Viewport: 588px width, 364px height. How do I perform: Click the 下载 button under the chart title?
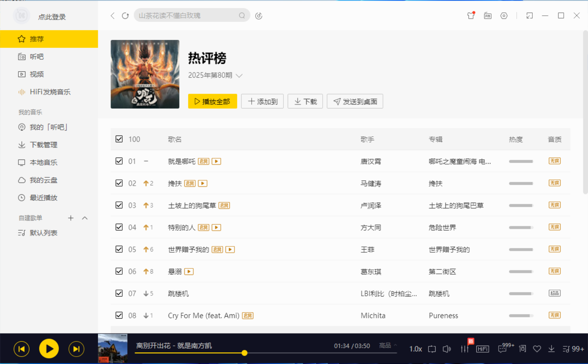pyautogui.click(x=305, y=101)
